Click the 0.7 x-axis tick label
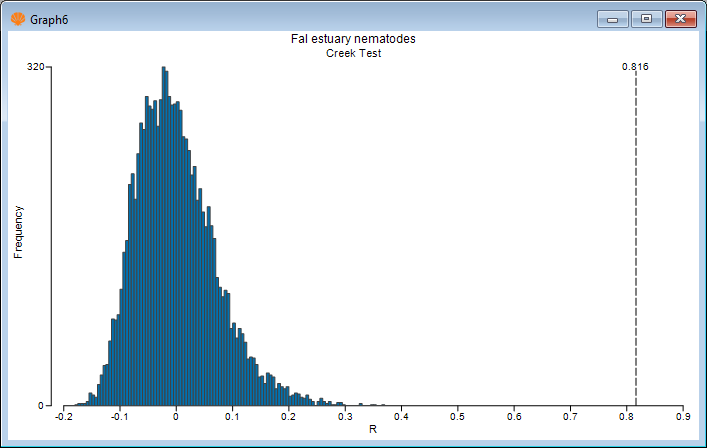The height and width of the screenshot is (448, 707). (570, 416)
